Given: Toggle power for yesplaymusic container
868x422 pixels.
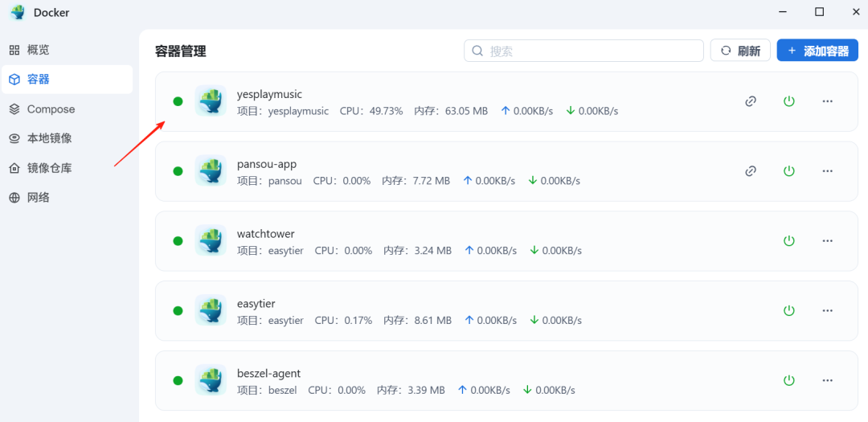Looking at the screenshot, I should point(789,101).
